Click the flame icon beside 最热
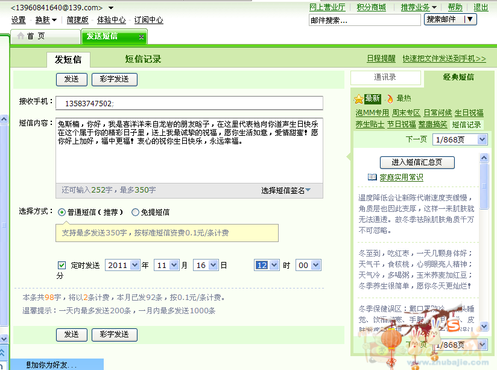Screen dimensions: 497x370 pos(390,99)
